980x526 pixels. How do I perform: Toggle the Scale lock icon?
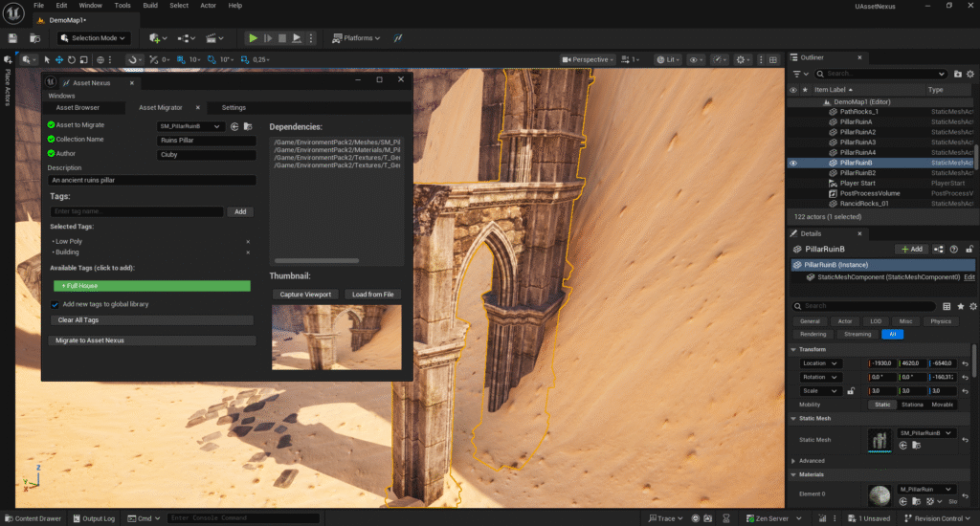point(851,391)
